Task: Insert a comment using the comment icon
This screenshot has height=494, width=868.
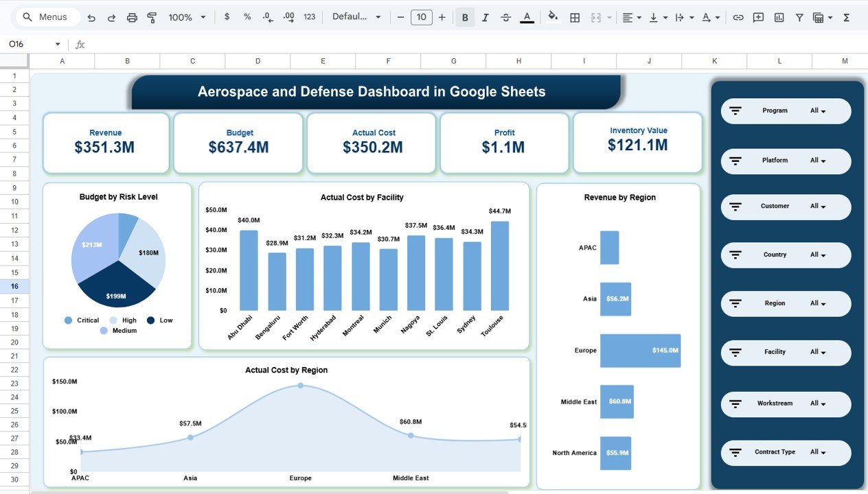Action: pos(758,16)
